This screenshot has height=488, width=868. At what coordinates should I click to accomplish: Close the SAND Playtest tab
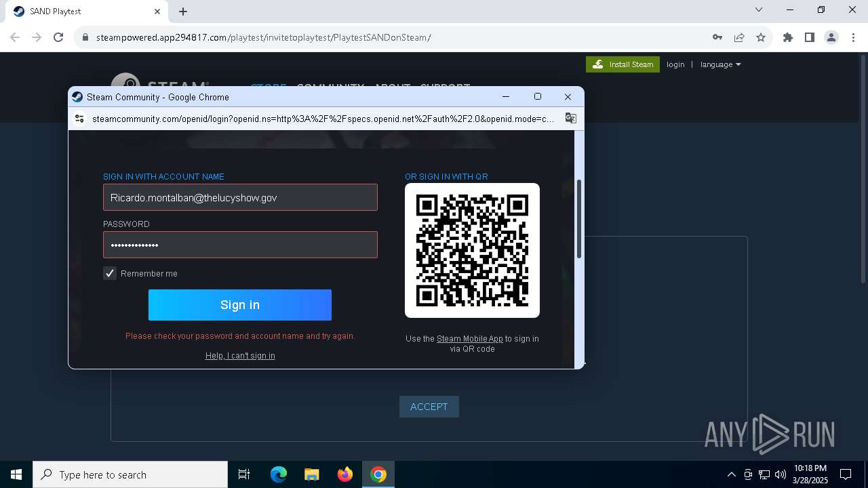click(157, 12)
